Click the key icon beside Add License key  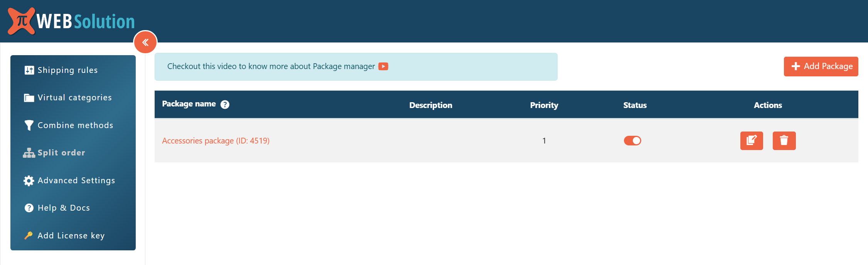(x=29, y=236)
